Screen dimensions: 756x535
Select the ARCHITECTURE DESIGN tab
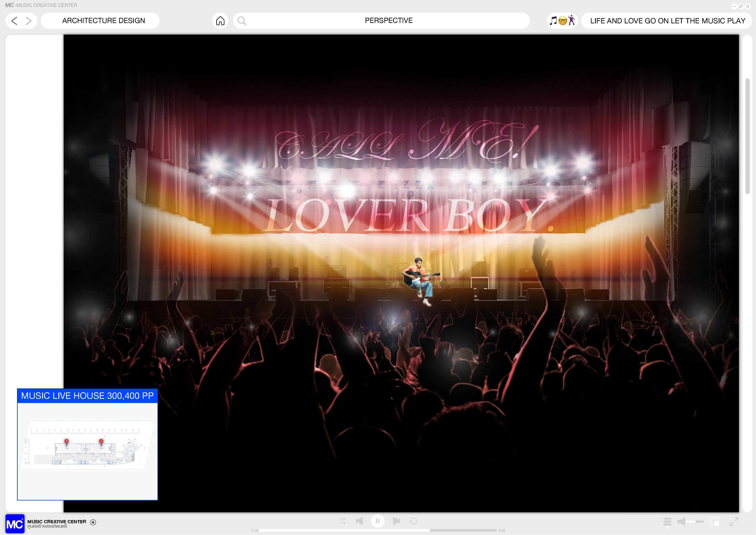[103, 21]
